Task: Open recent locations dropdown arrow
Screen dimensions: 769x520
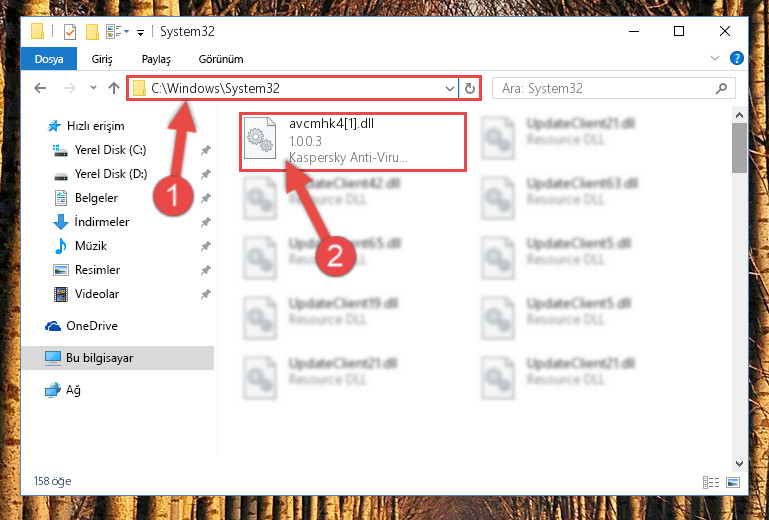Action: pyautogui.click(x=93, y=88)
